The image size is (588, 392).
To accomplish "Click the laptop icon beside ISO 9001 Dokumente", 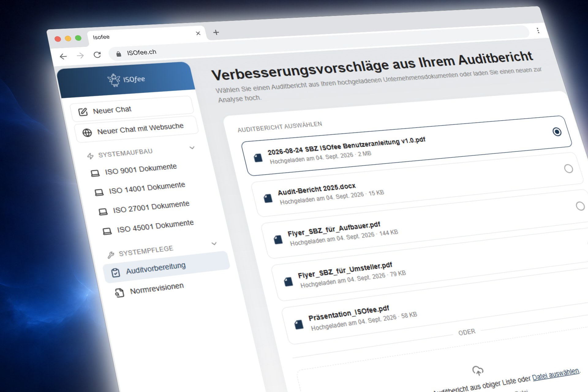I will click(95, 174).
